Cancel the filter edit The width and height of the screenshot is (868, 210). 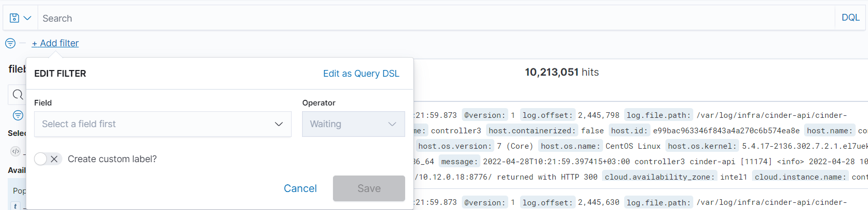coord(300,188)
